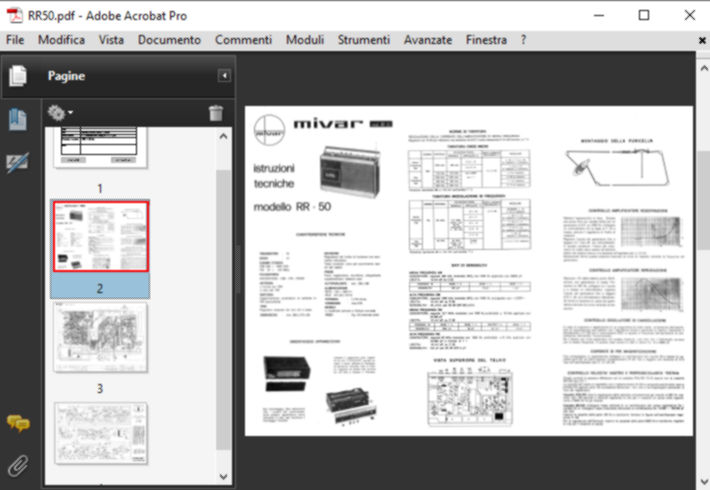The height and width of the screenshot is (490, 710).
Task: Open the Strumenti menu
Action: (x=364, y=40)
